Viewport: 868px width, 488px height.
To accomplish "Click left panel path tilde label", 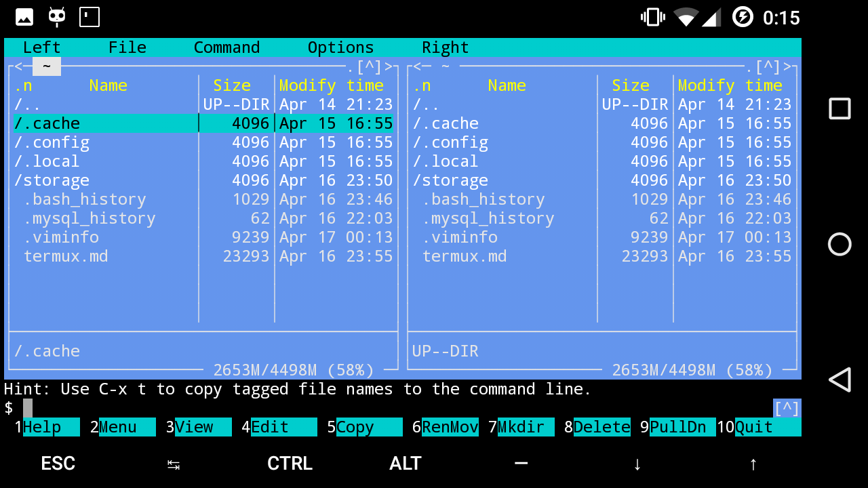I will coord(47,66).
